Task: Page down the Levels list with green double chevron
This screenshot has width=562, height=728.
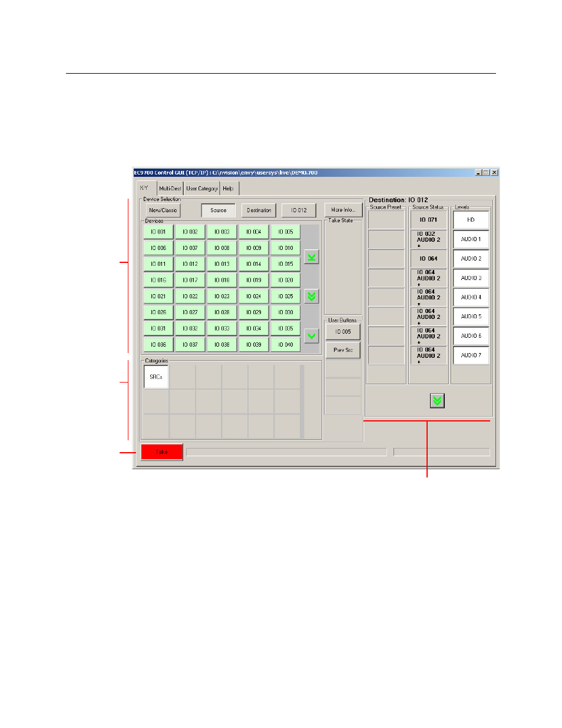Action: point(437,401)
